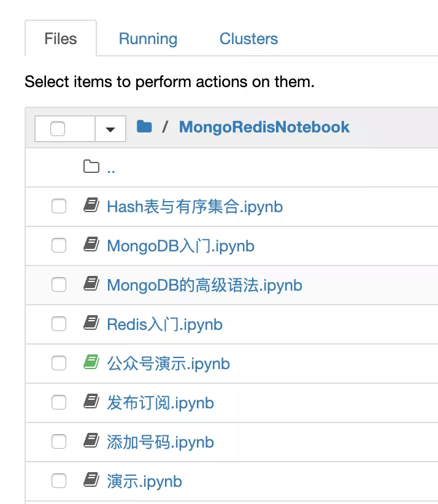Open the Clusters tab

[x=248, y=39]
